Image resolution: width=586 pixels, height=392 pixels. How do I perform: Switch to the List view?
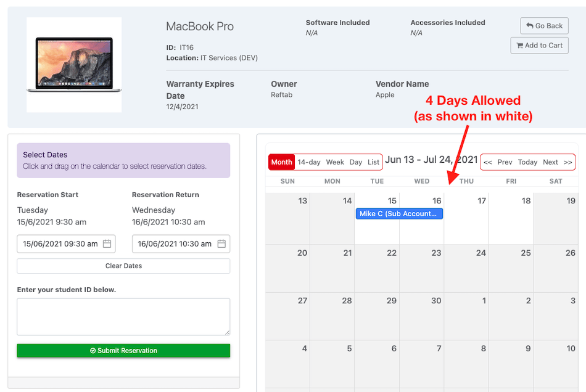[x=373, y=161]
